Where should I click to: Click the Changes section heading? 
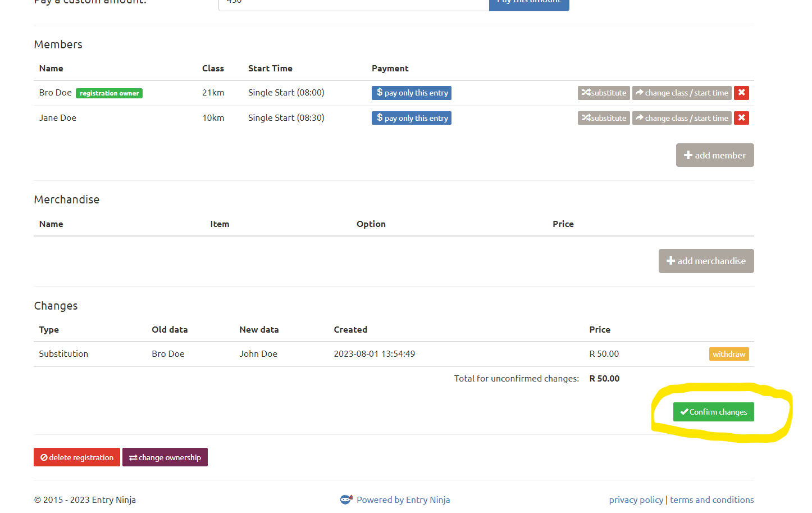pos(56,306)
